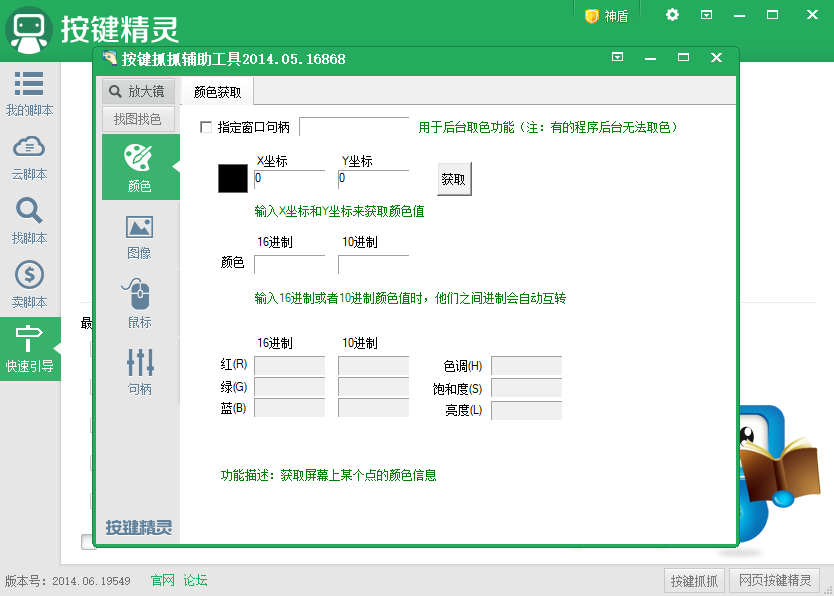Minimize the 按键抓抓辅助工具 window

pyautogui.click(x=650, y=58)
